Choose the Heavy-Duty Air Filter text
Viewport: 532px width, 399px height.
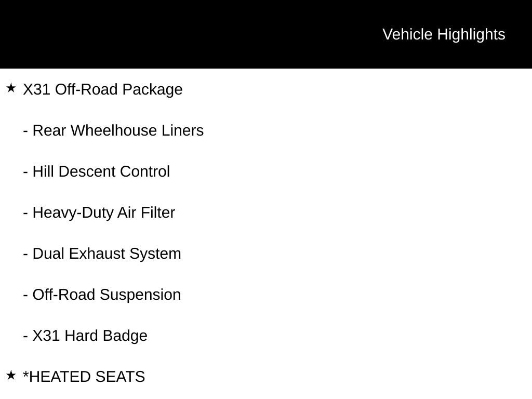coord(104,212)
